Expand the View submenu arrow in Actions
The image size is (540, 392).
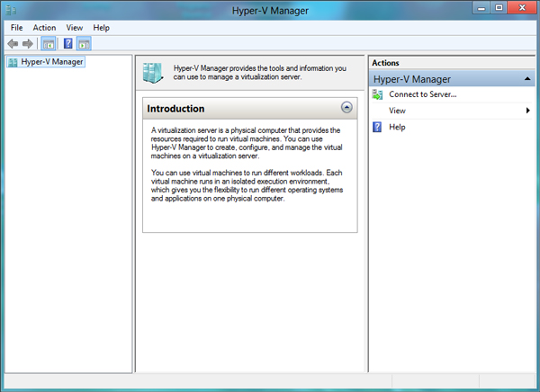tap(527, 111)
